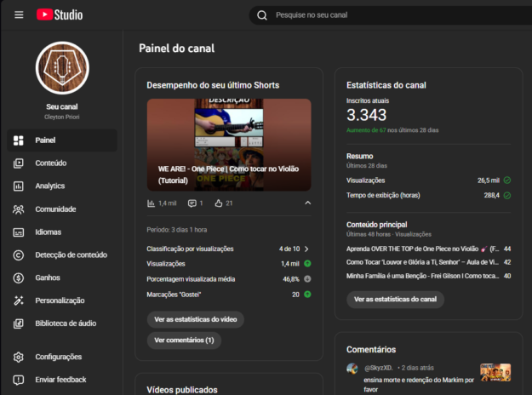Collapse the Shorts performance details chevron
The height and width of the screenshot is (395, 532).
(308, 203)
